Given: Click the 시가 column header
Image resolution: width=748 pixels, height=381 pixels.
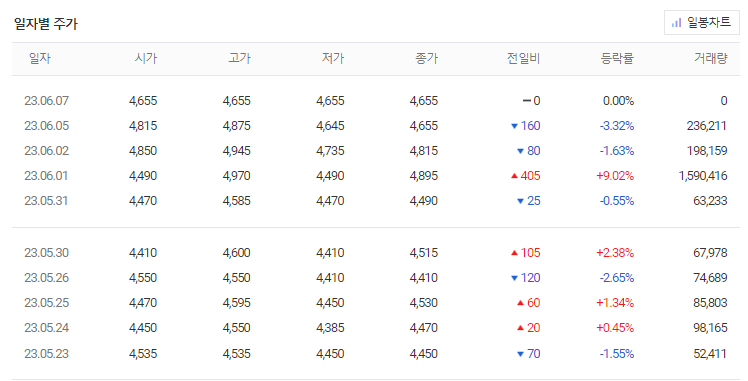Looking at the screenshot, I should point(146,59).
